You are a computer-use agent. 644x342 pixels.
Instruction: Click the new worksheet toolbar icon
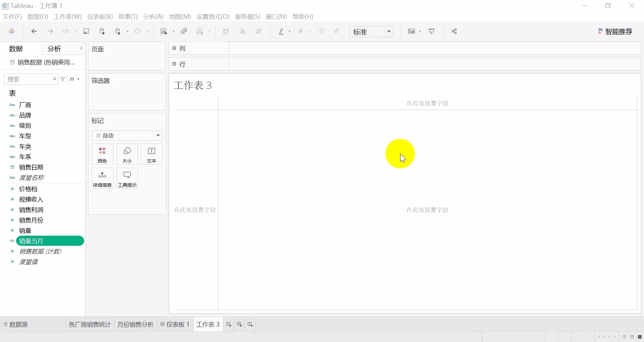pos(164,32)
